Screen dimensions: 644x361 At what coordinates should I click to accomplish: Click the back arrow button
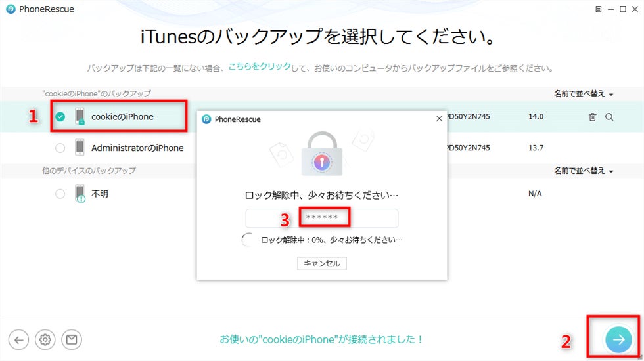(x=18, y=340)
